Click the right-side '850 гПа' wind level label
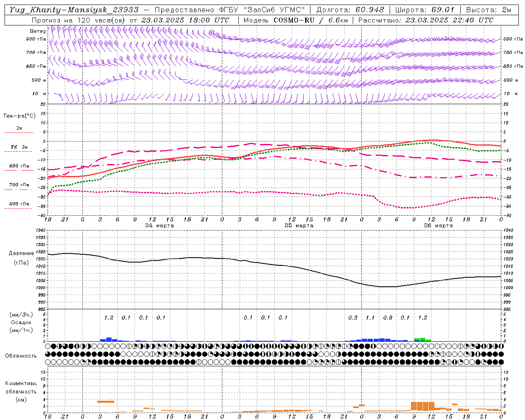This screenshot has width=525, height=420. coord(513,66)
